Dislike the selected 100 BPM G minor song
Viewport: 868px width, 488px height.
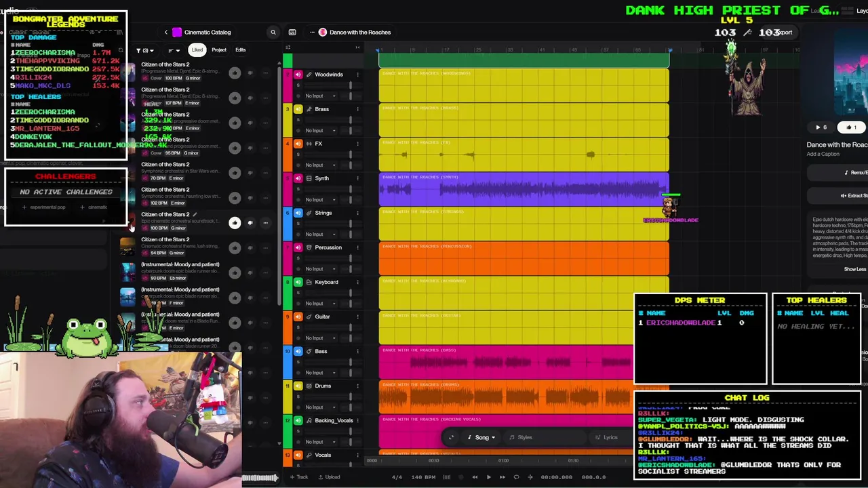(x=250, y=222)
